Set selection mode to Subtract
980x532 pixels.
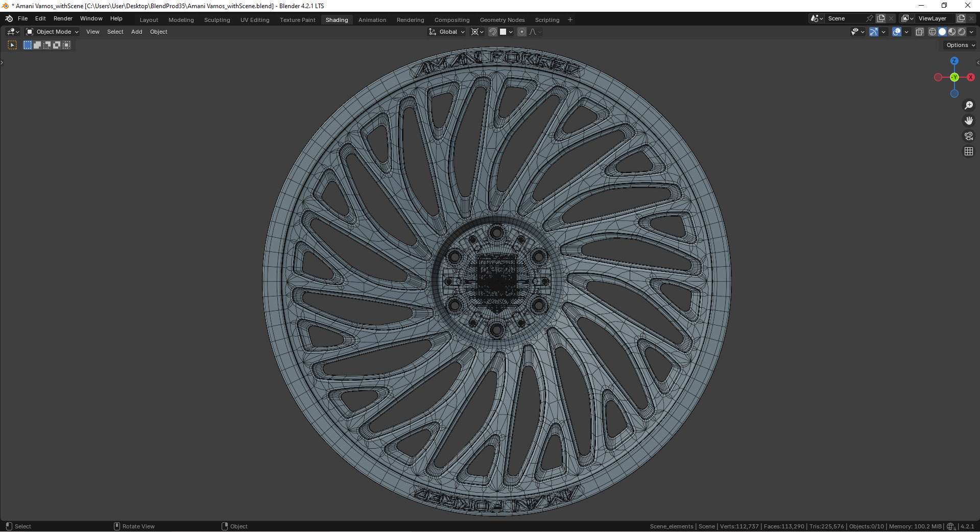(47, 45)
